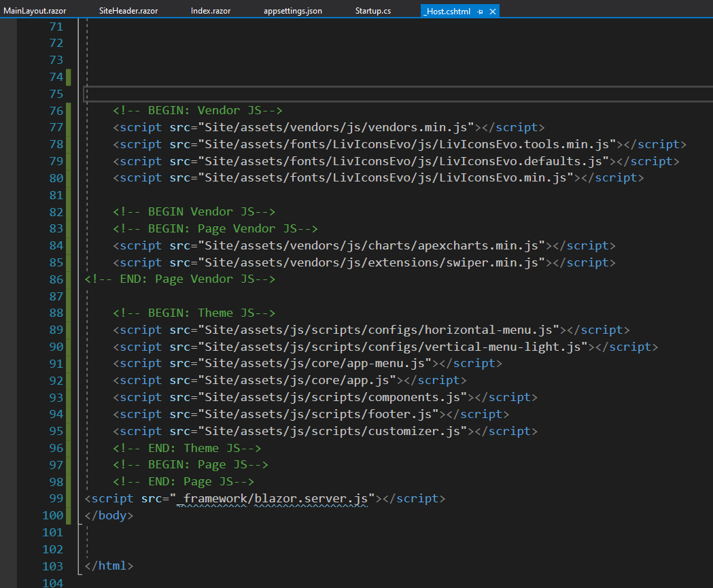Screen dimensions: 713x588
Task: Open the SiteHeader.razor tab
Action: [128, 12]
